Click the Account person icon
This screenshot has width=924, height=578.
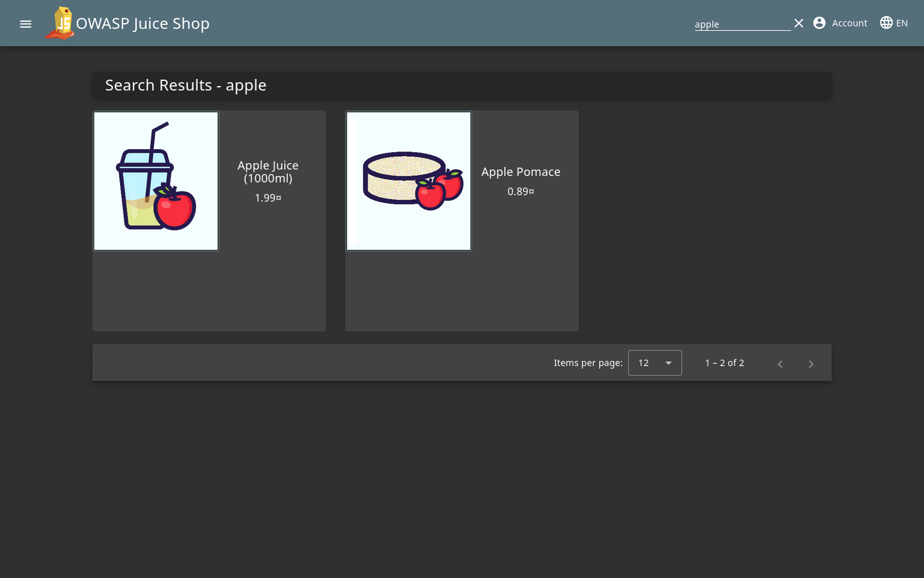(819, 23)
